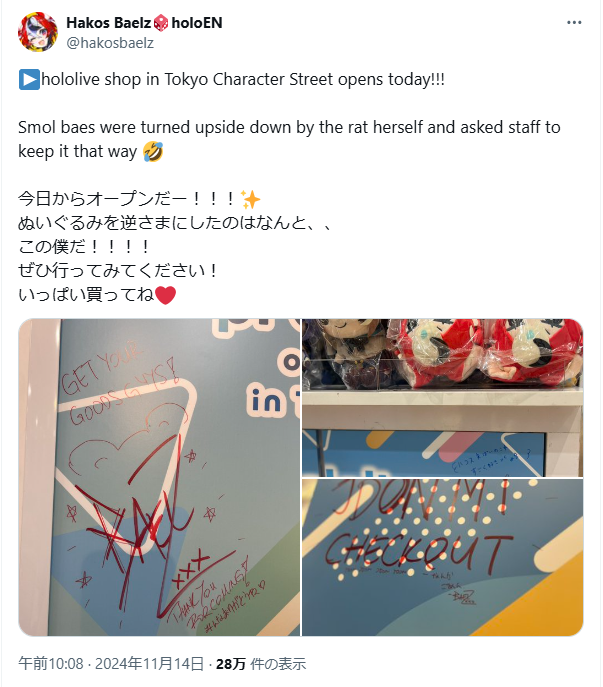Click the blue play arrow emoji
This screenshot has height=687, width=603.
coord(29,80)
